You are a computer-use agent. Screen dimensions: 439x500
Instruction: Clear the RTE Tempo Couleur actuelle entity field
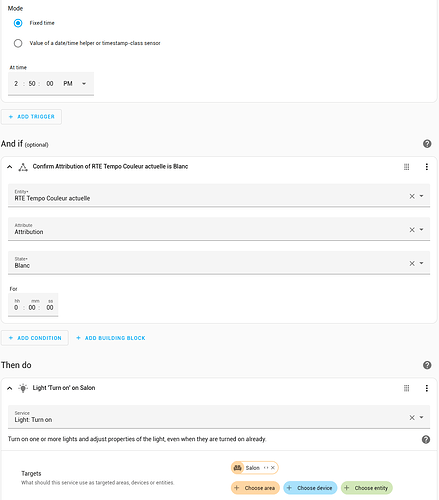(x=412, y=196)
